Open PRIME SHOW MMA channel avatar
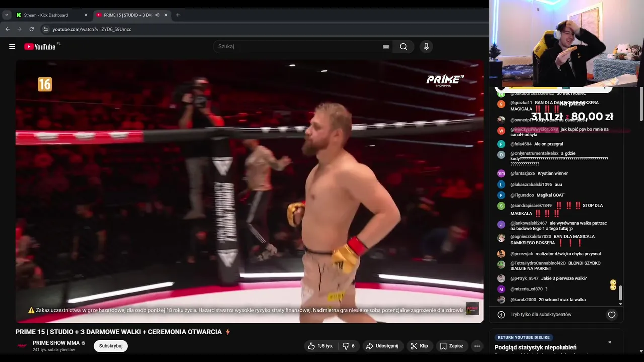 pos(22,346)
